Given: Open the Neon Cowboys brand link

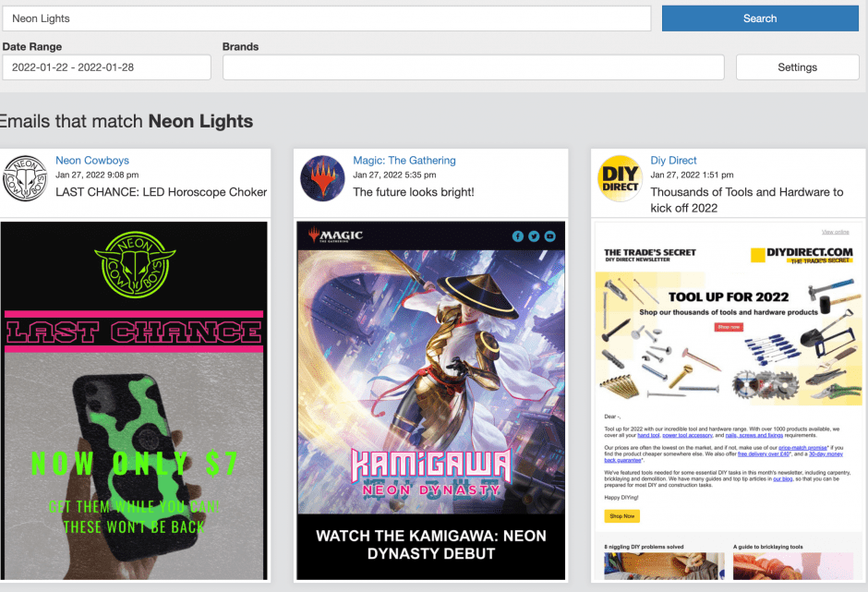Looking at the screenshot, I should (x=92, y=160).
